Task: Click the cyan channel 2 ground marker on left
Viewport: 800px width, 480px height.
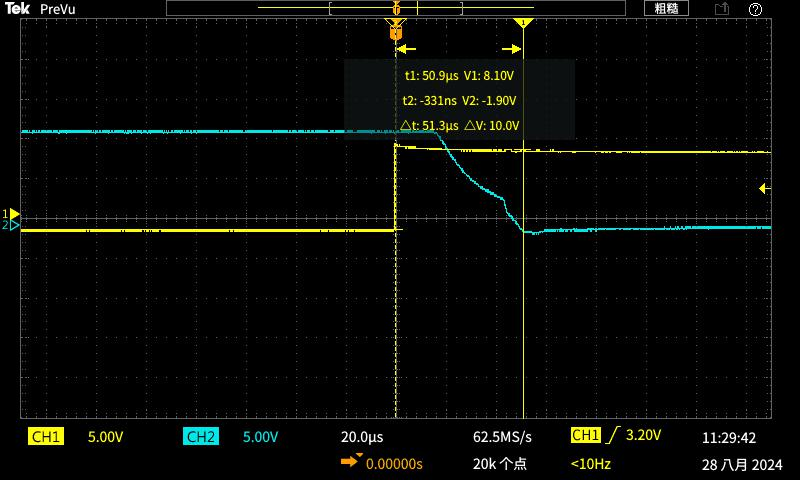Action: [13, 226]
